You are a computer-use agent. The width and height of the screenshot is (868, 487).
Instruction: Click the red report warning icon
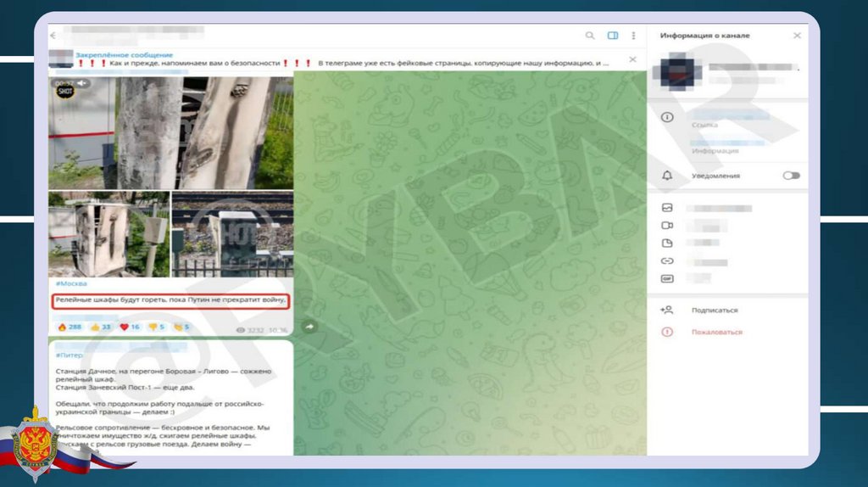pos(667,332)
